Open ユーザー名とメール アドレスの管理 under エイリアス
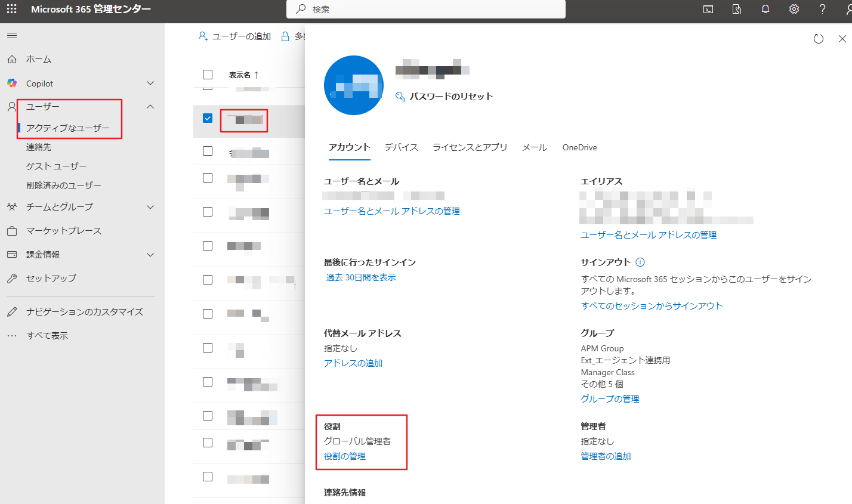 649,235
